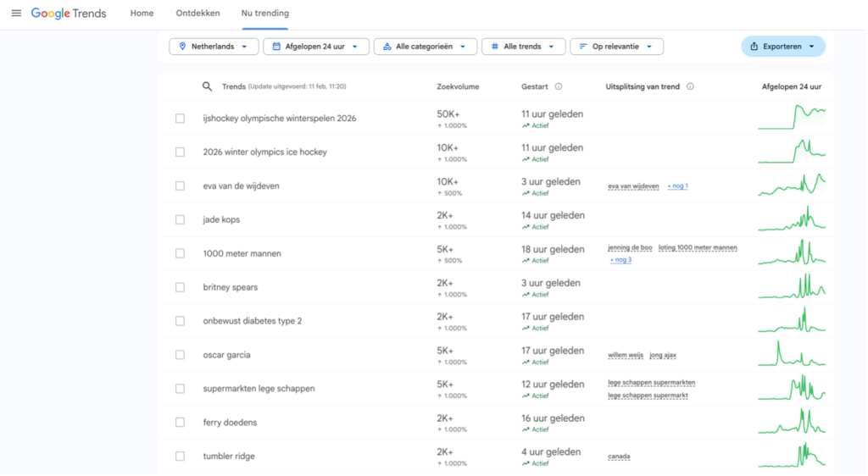Open related query lege schappen supermarkt

click(x=648, y=396)
